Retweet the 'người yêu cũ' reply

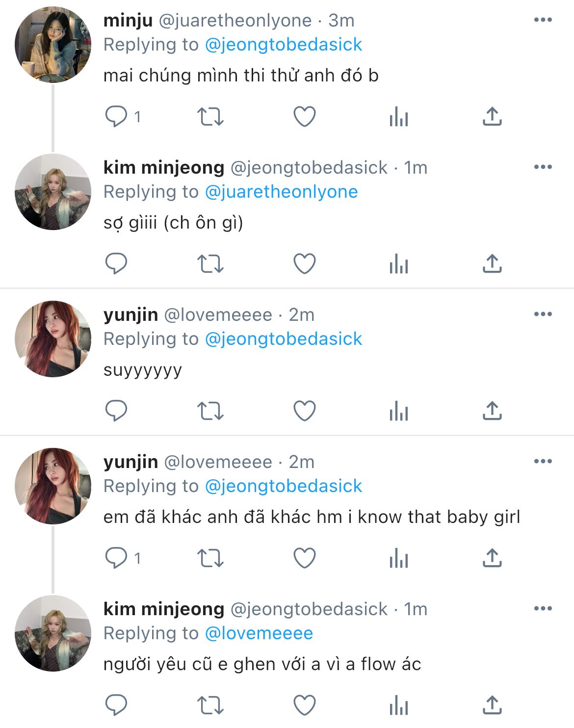point(210,705)
